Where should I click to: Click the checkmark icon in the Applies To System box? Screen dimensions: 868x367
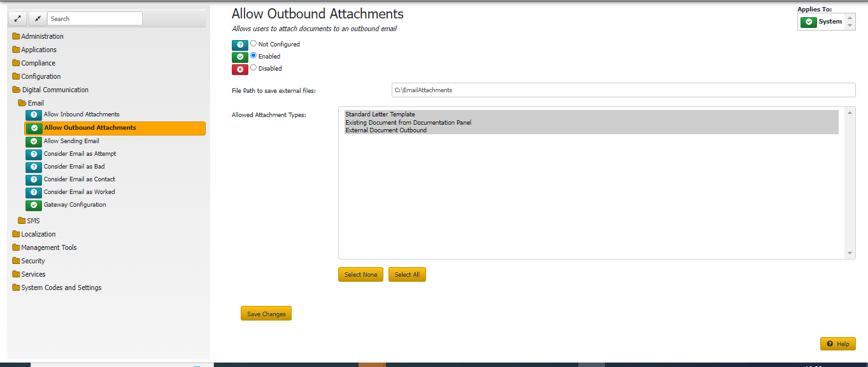point(809,21)
